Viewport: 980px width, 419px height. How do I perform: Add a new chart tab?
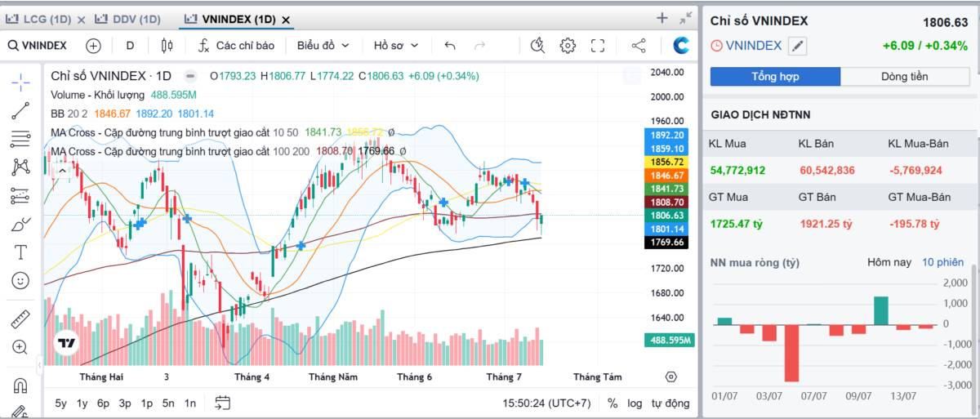pos(662,18)
